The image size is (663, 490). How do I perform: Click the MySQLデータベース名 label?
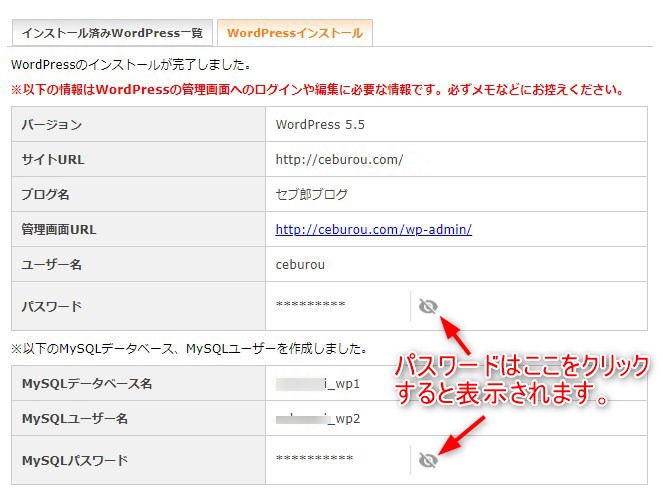point(87,383)
